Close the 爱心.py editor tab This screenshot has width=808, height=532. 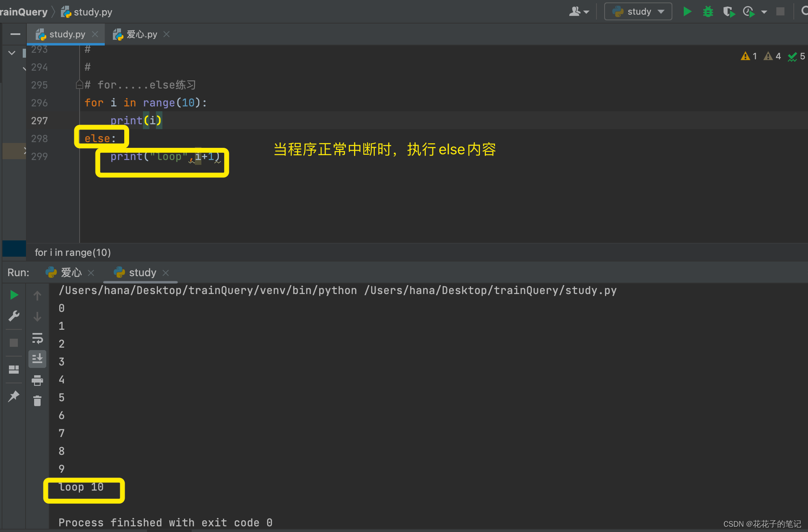(166, 34)
